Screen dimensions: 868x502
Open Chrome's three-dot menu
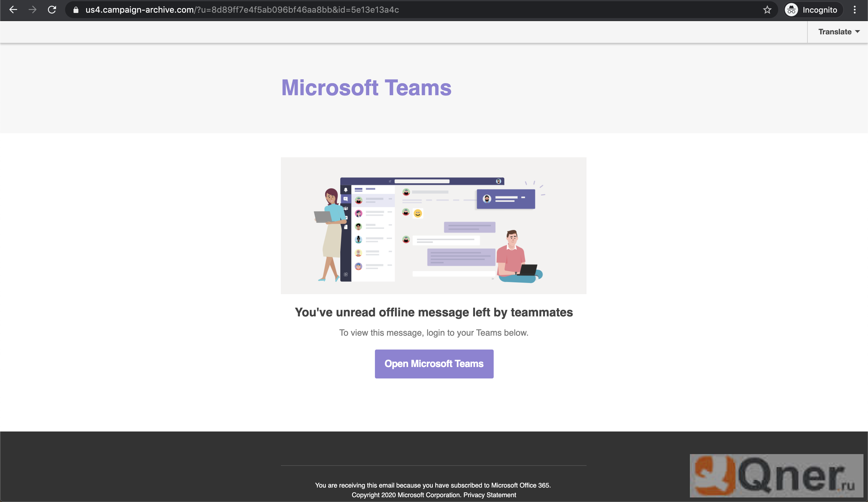click(854, 10)
